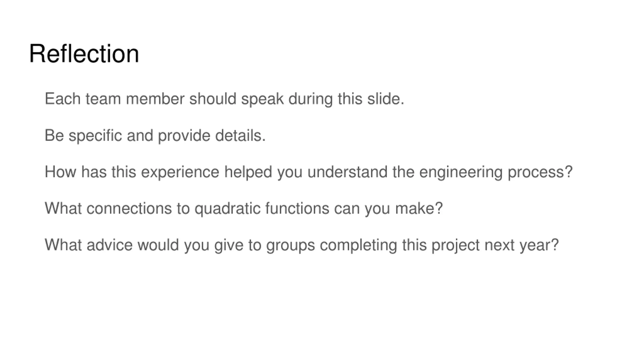The width and height of the screenshot is (644, 362).
Task: Click the word 'specific' in second line
Action: point(95,136)
